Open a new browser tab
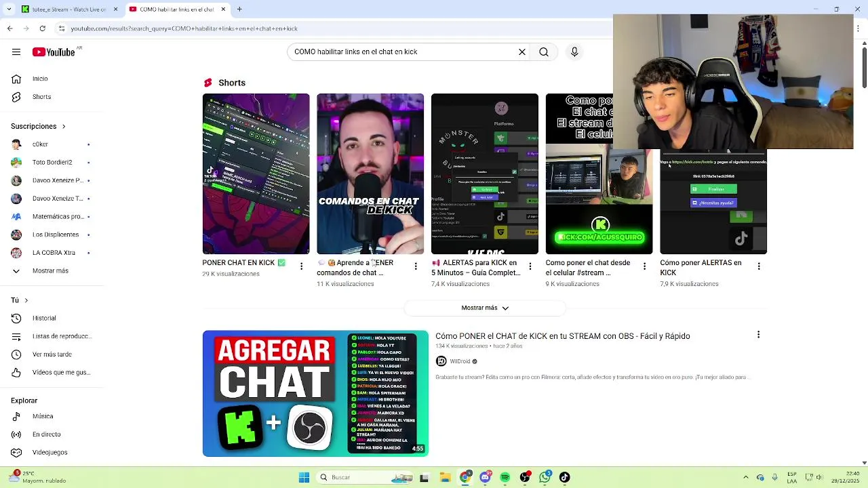Image resolution: width=868 pixels, height=488 pixels. (239, 9)
